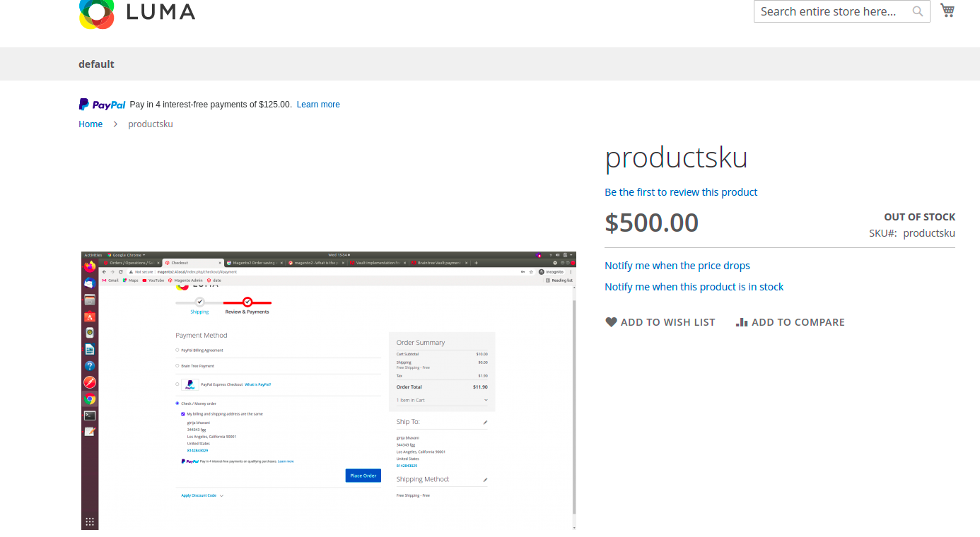Open Notify me when the price drops
980x537 pixels.
[x=677, y=265]
